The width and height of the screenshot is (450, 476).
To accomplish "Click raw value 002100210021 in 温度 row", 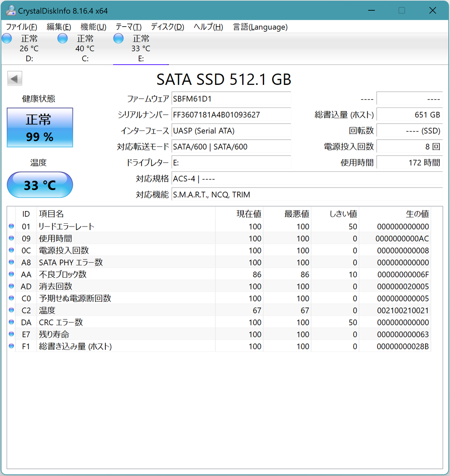I will click(403, 311).
